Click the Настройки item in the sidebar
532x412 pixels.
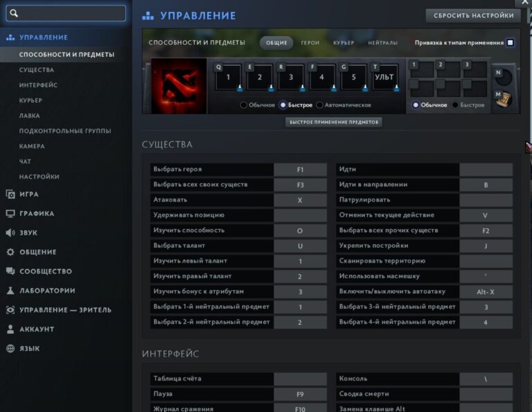39,177
